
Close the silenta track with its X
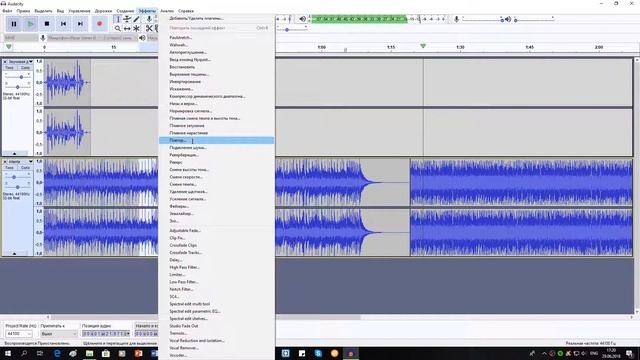point(5,162)
